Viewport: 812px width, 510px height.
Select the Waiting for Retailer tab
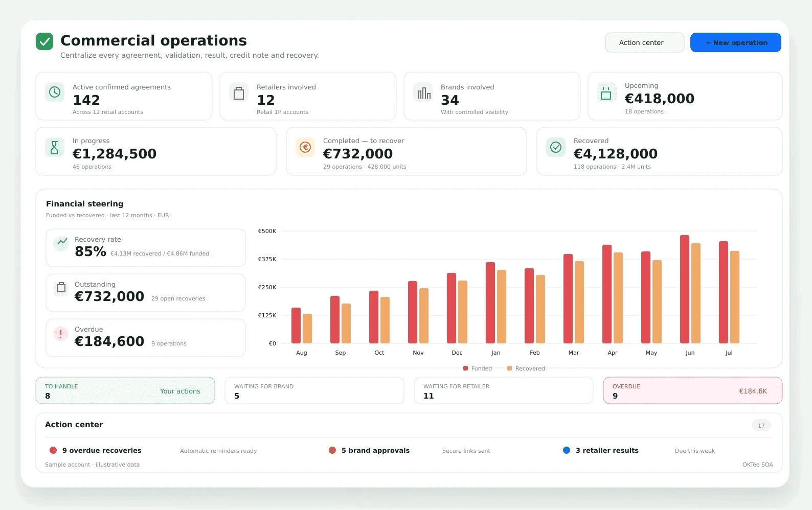tap(504, 390)
